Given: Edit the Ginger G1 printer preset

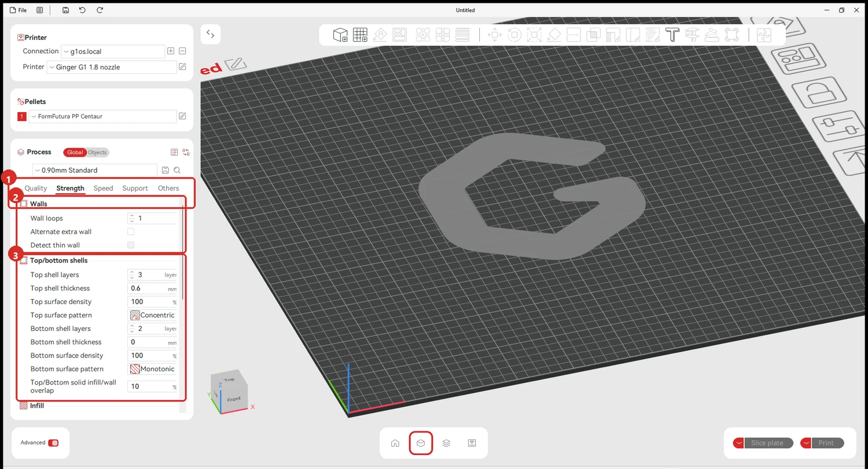Looking at the screenshot, I should click(182, 67).
